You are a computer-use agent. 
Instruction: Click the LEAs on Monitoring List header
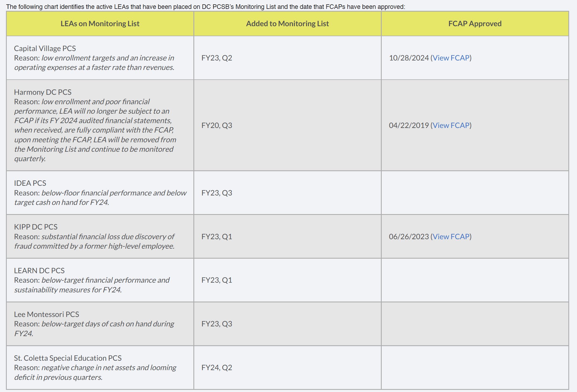pyautogui.click(x=100, y=24)
